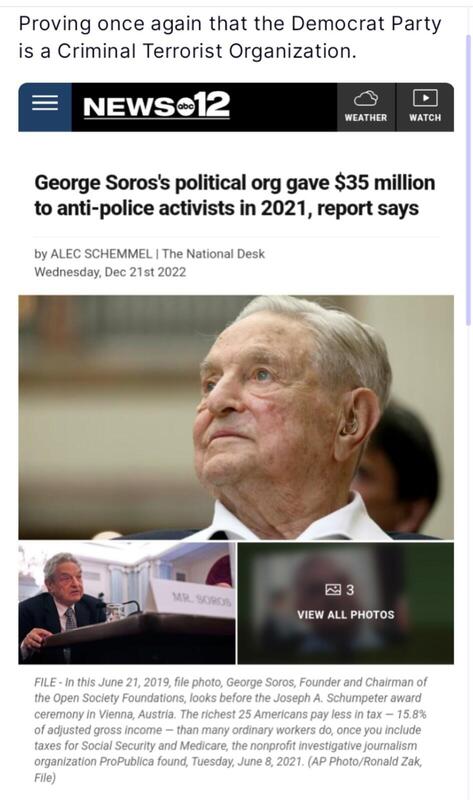Open the Soros at hearing desk thumbnail
This screenshot has width=473, height=800.
[x=127, y=603]
